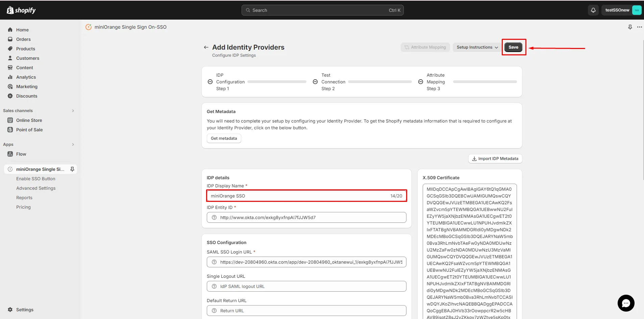Click the Shopify logo

[x=21, y=10]
